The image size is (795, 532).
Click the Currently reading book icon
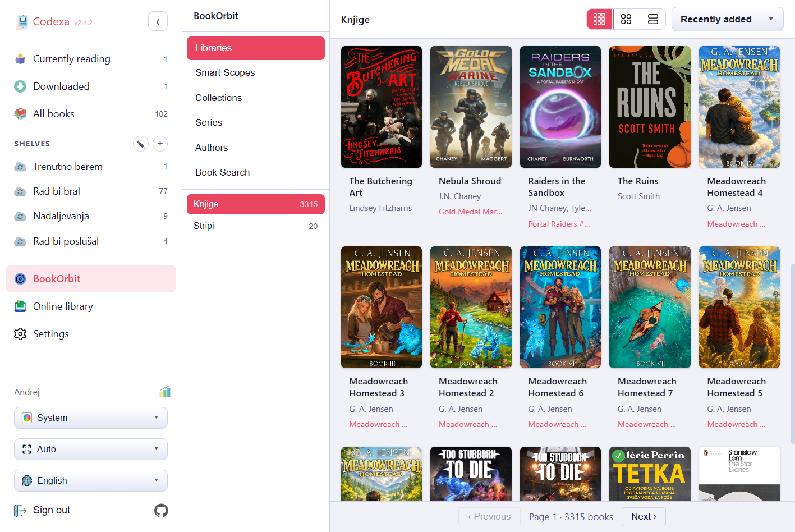[20, 59]
